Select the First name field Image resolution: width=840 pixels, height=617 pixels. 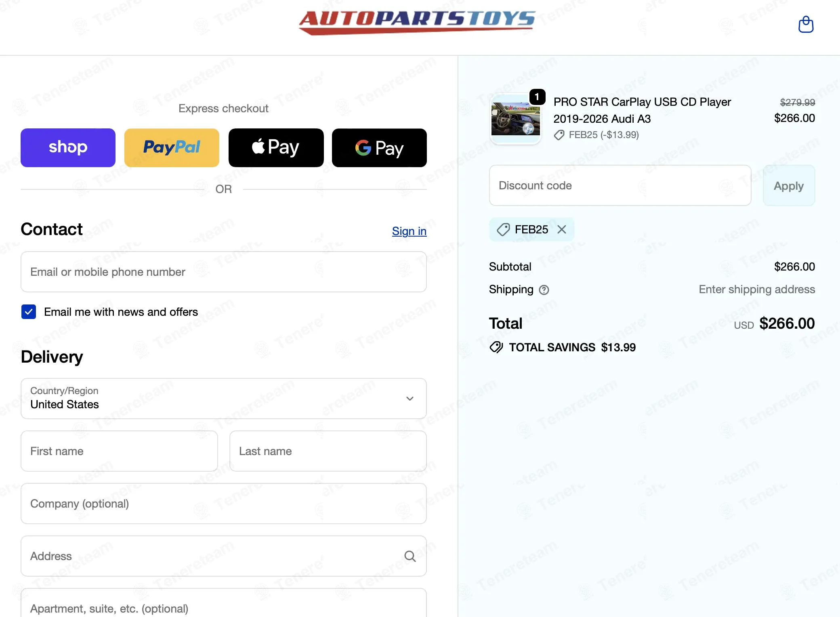tap(119, 451)
